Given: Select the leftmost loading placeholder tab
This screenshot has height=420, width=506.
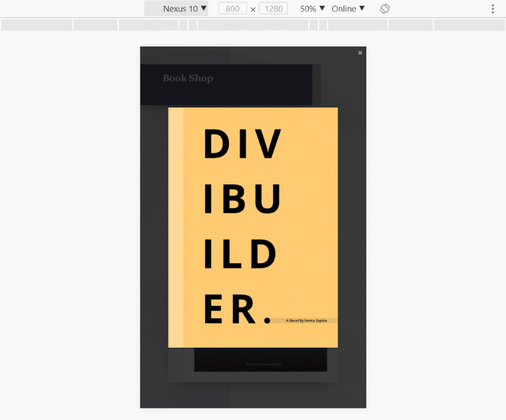Looking at the screenshot, I should tap(36, 25).
